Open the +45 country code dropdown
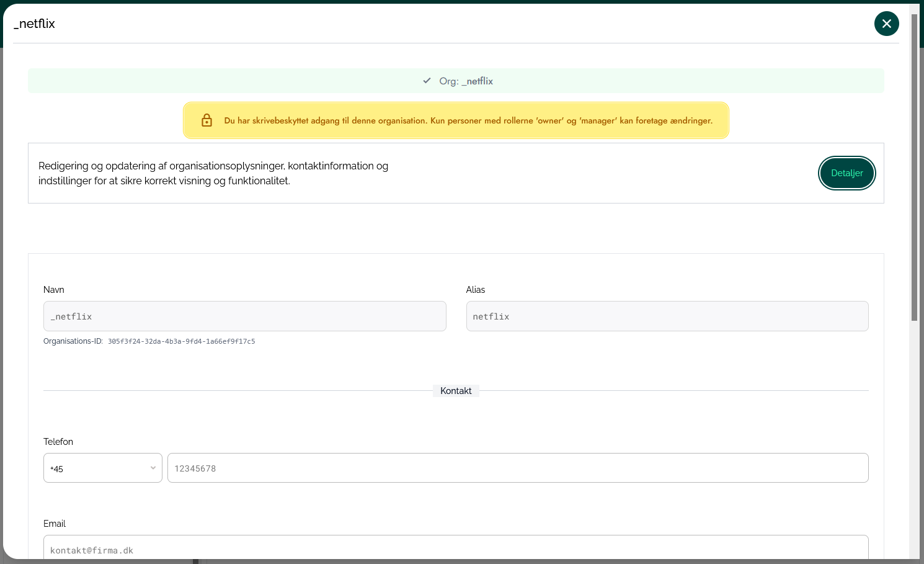 click(x=103, y=468)
